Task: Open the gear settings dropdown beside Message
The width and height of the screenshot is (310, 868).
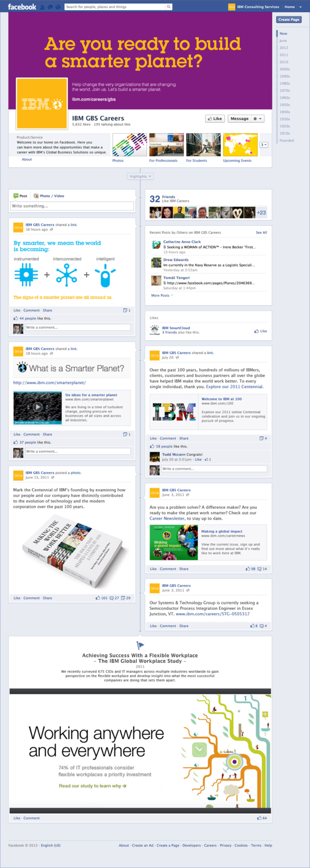Action: coord(258,118)
